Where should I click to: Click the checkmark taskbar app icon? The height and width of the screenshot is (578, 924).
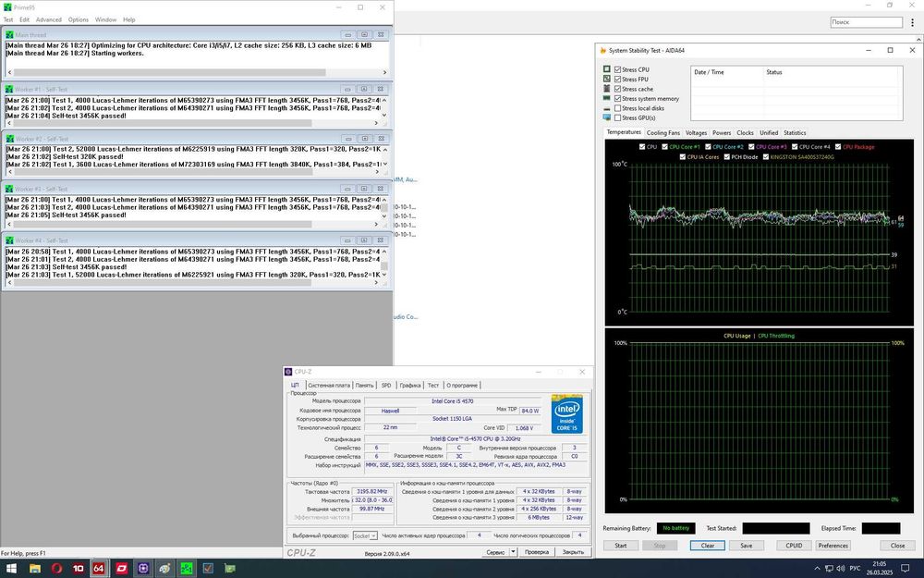pos(208,568)
